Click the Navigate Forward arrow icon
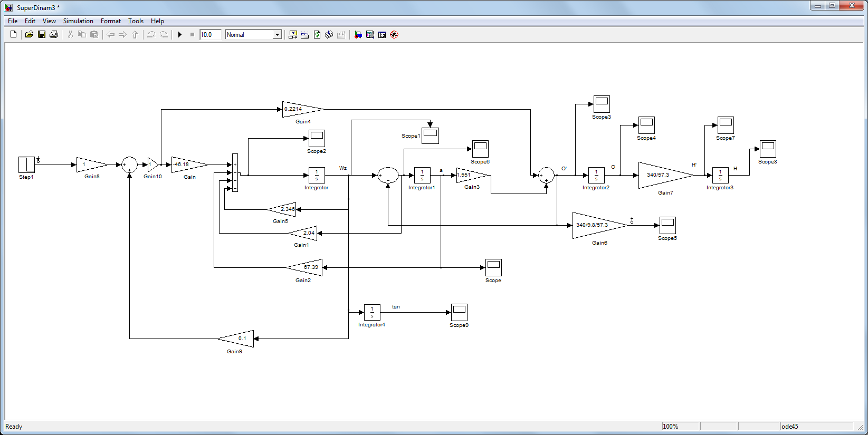This screenshot has width=868, height=435. (122, 35)
